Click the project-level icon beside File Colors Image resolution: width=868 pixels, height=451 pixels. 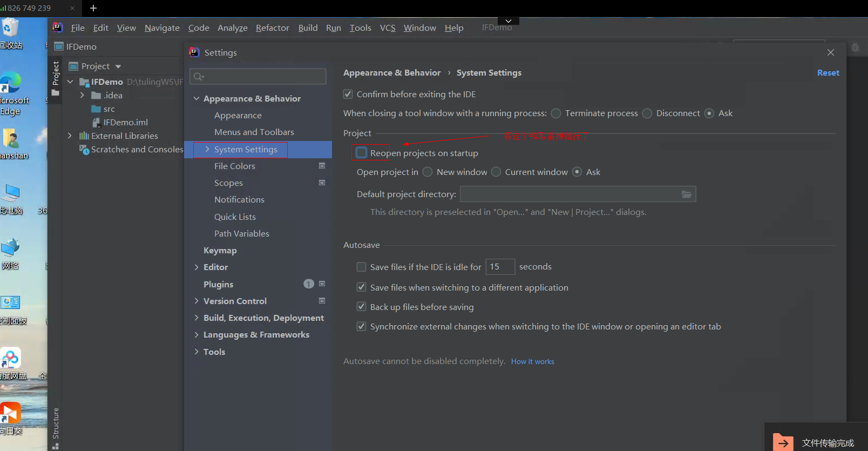[x=322, y=166]
